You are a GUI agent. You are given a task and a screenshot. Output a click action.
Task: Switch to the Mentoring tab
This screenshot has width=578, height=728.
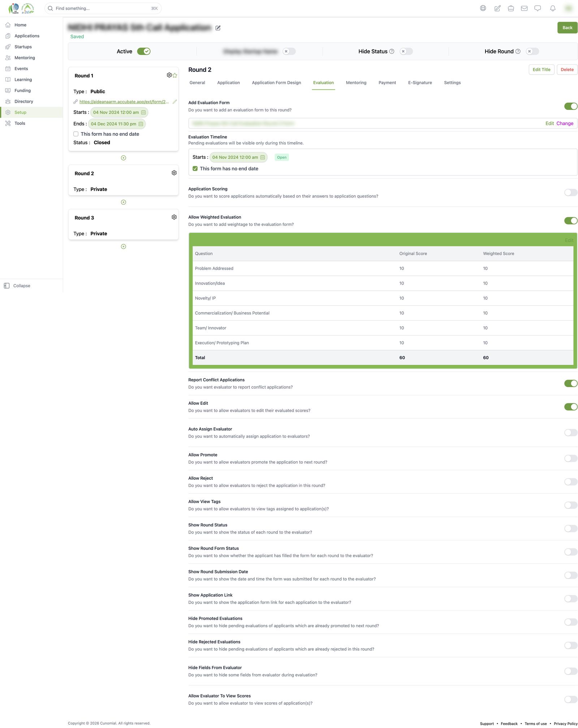tap(356, 83)
